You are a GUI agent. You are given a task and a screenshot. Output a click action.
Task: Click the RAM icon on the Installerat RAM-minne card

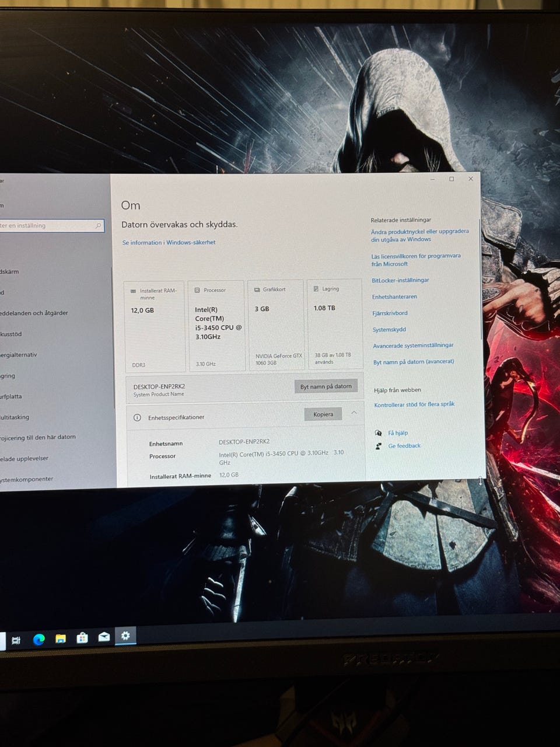133,291
